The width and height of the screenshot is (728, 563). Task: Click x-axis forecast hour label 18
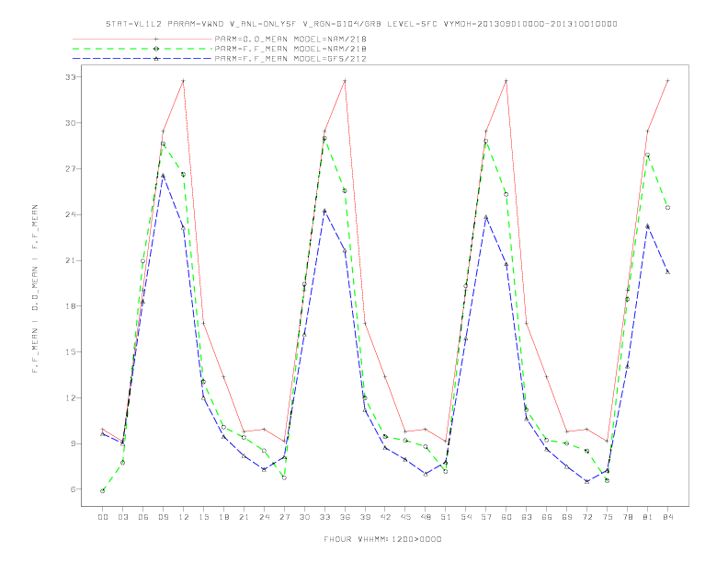[x=223, y=517]
